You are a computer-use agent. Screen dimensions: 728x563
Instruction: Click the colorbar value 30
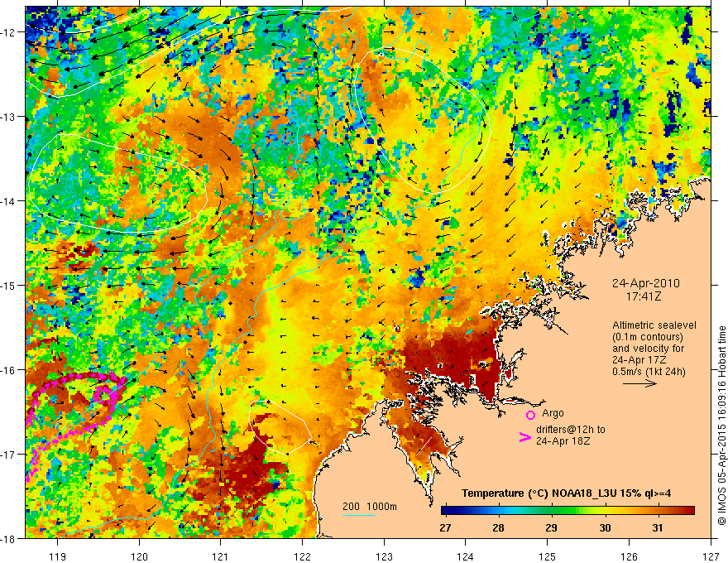click(x=605, y=528)
